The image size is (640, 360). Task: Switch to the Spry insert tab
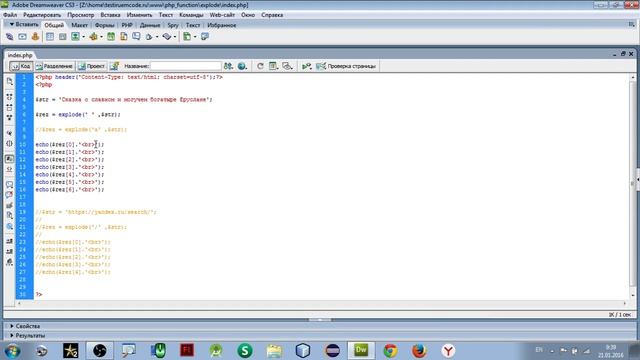tap(173, 25)
